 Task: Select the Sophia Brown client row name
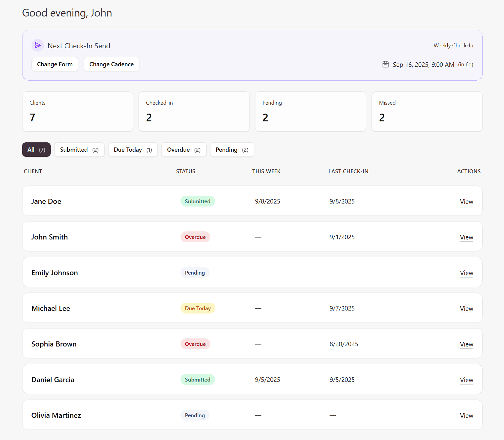54,344
